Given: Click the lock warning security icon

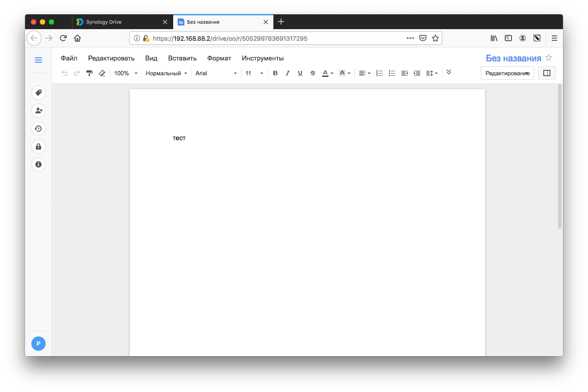Looking at the screenshot, I should [x=146, y=39].
